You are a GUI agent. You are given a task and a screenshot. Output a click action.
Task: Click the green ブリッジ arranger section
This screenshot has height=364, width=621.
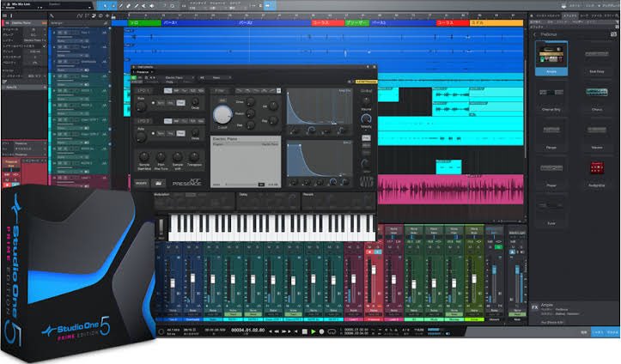[356, 23]
